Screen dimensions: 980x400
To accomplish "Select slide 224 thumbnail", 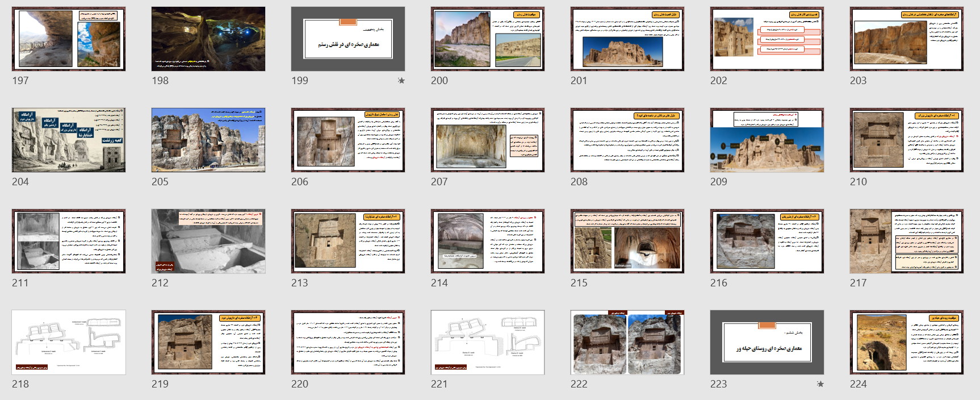I will pos(907,343).
